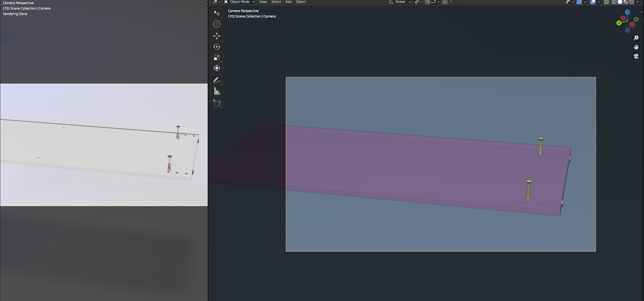This screenshot has width=644, height=301.
Task: Open the Object menu
Action: pyautogui.click(x=301, y=2)
